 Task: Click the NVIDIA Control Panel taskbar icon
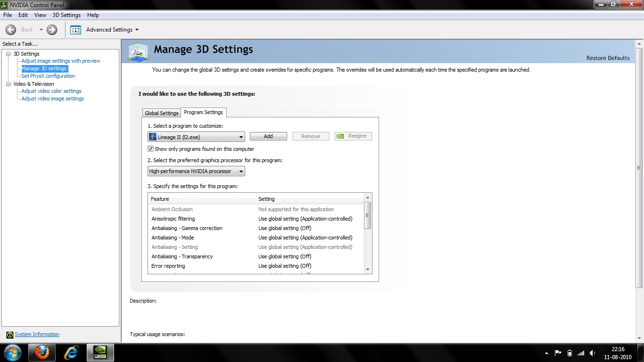pyautogui.click(x=100, y=353)
